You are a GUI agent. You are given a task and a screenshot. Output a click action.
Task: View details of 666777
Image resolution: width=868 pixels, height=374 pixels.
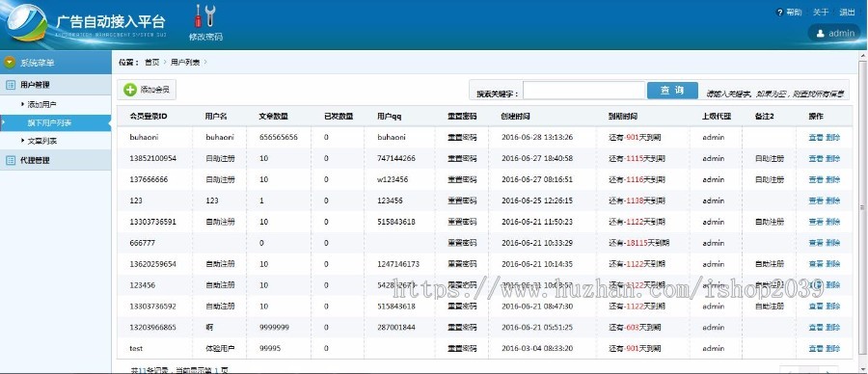815,243
